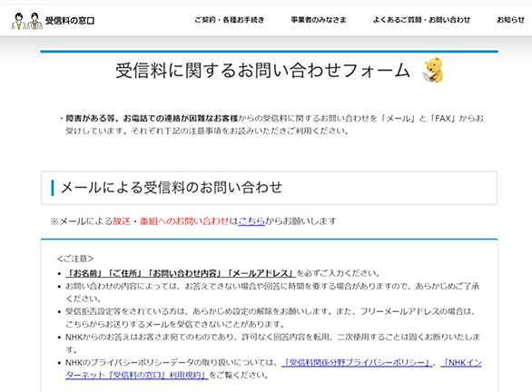The height and width of the screenshot is (392, 532).
Task: Click bold text 障害がある等、お電話での連絡が困難なお客様
Action: point(152,118)
